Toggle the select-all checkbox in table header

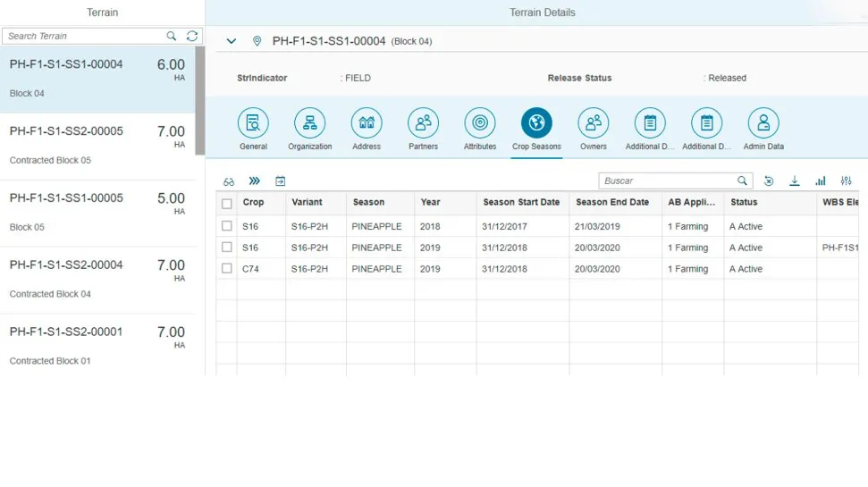coord(227,203)
